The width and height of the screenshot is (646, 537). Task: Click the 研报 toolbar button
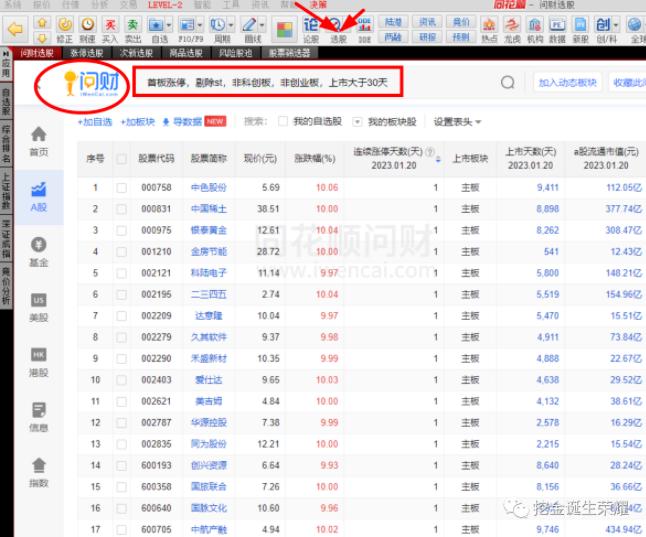point(427,37)
